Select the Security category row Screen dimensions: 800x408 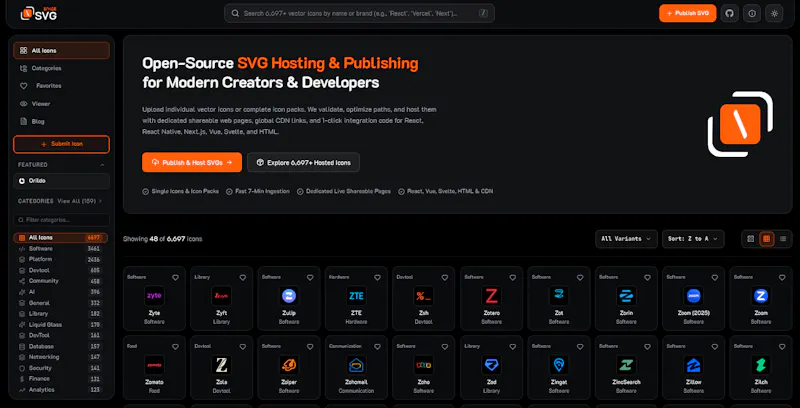coord(60,368)
